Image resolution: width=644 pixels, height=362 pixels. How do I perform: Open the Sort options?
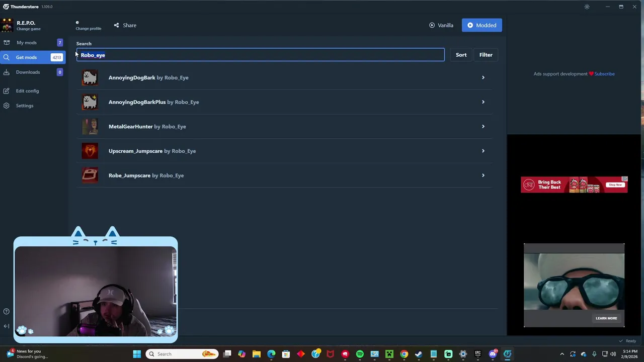pos(461,55)
